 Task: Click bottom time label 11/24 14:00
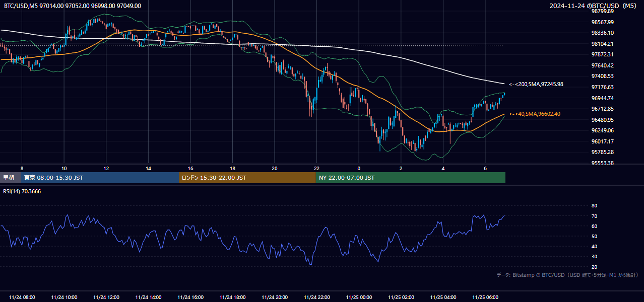[x=149, y=297]
